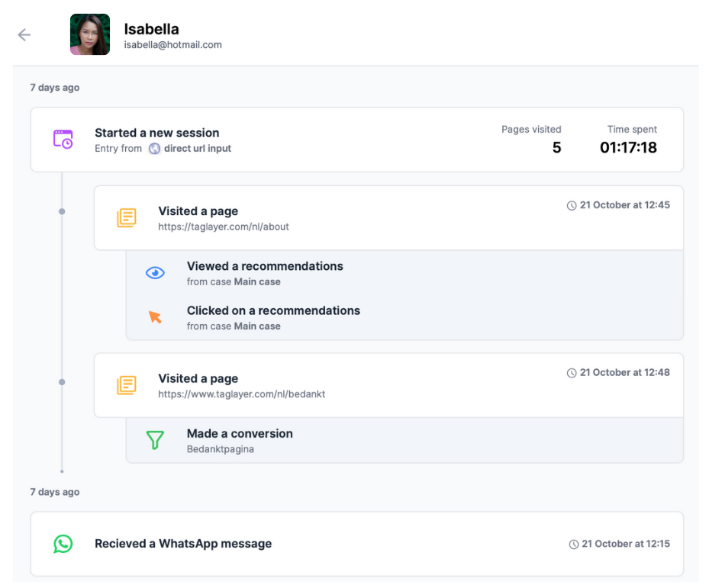Click the page icon for the bedankt visit
The height and width of the screenshot is (588, 709).
tap(127, 385)
